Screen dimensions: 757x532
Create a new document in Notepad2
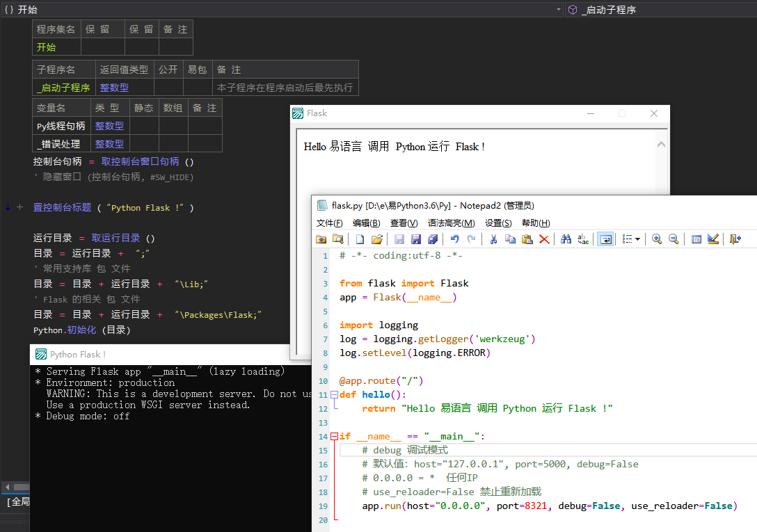pos(360,239)
